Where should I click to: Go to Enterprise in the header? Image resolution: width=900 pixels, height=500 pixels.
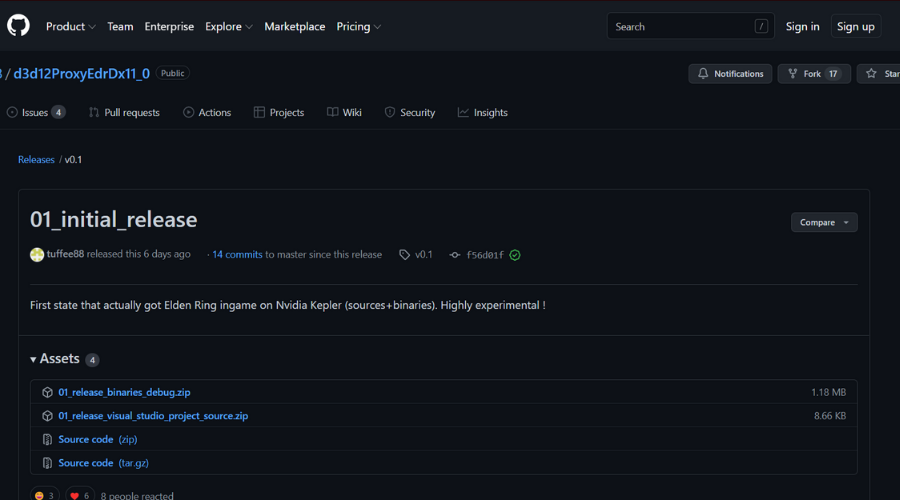tap(169, 26)
